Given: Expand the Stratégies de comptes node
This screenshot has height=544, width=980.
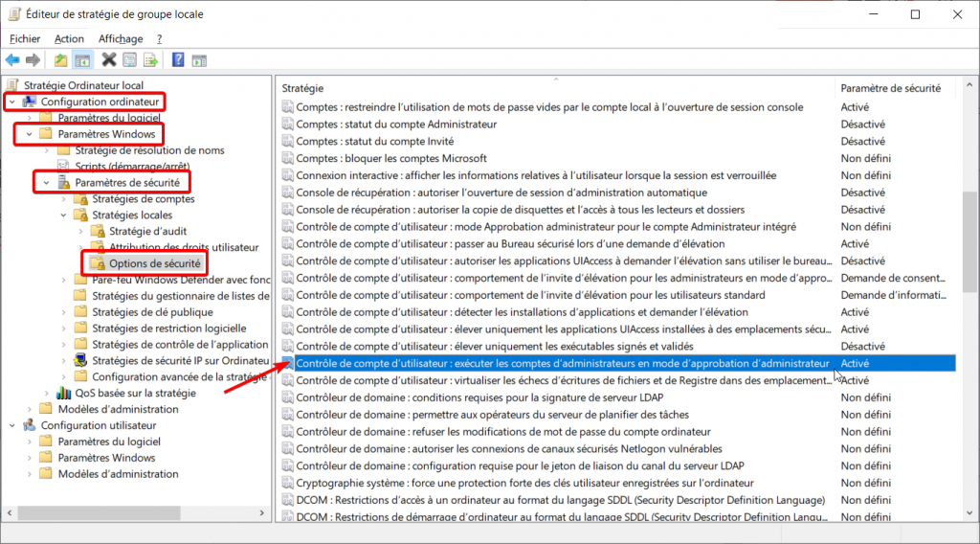Looking at the screenshot, I should coord(63,199).
